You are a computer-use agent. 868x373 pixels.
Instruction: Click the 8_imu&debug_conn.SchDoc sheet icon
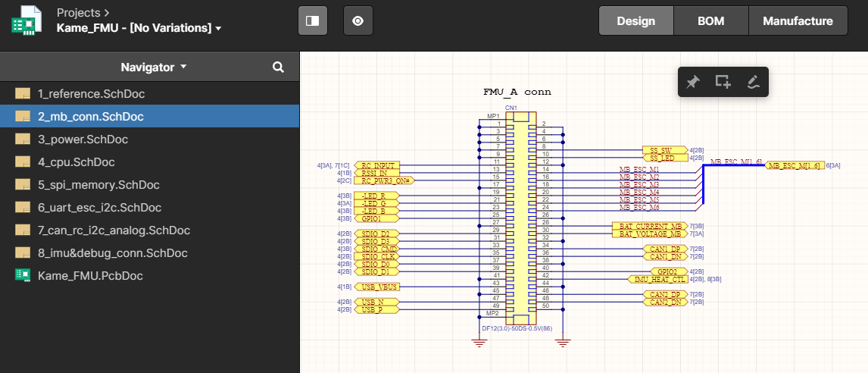pyautogui.click(x=23, y=252)
